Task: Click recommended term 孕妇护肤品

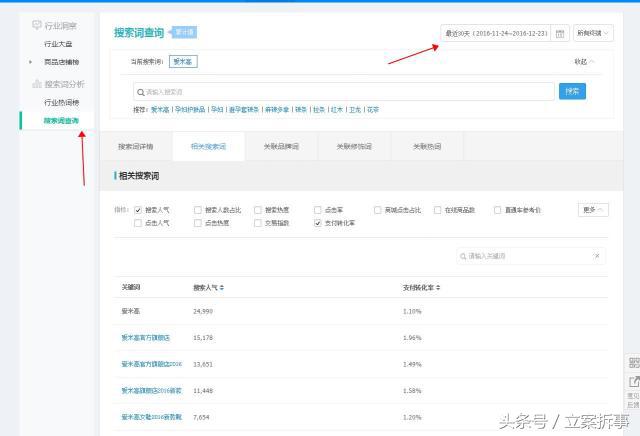Action: pyautogui.click(x=190, y=110)
